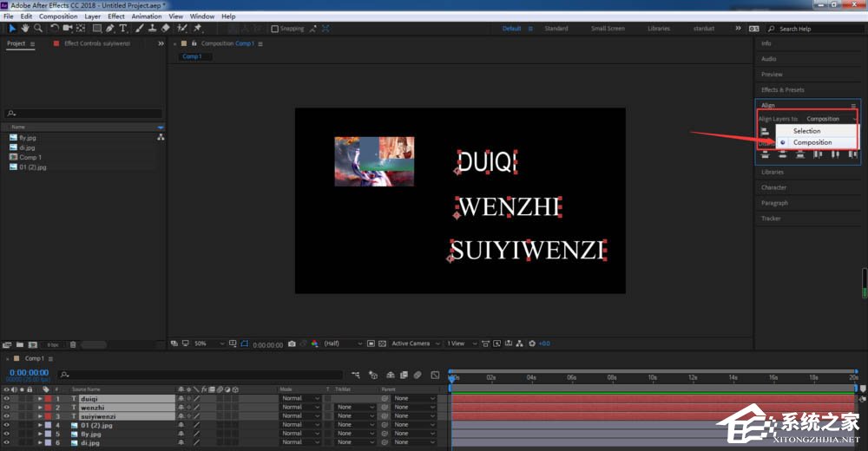
Task: Select the Hand tool in toolbar
Action: coord(25,28)
